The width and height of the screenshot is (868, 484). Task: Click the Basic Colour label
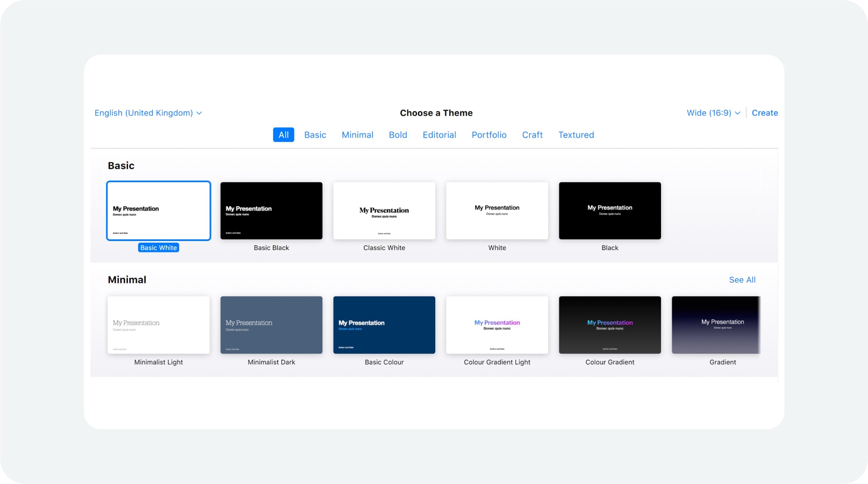(384, 362)
